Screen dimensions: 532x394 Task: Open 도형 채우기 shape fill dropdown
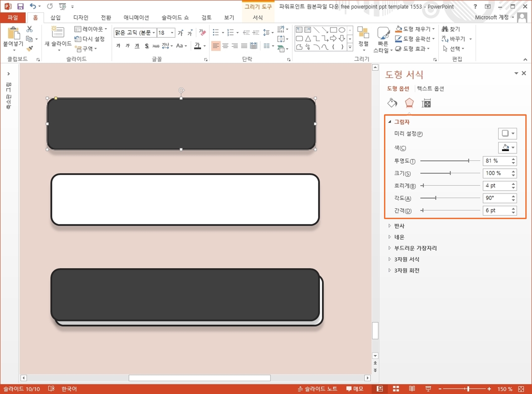(415, 29)
